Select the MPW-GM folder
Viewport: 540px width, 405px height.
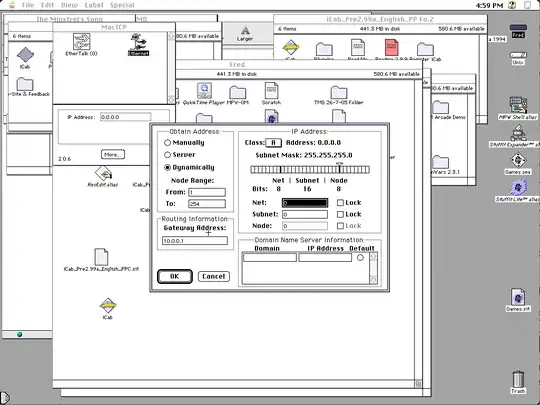click(x=238, y=92)
